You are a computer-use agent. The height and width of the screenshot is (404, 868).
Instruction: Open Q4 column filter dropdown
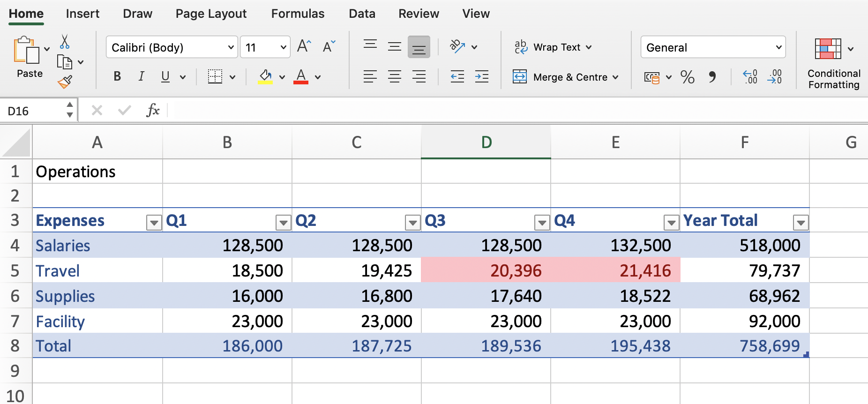(671, 223)
